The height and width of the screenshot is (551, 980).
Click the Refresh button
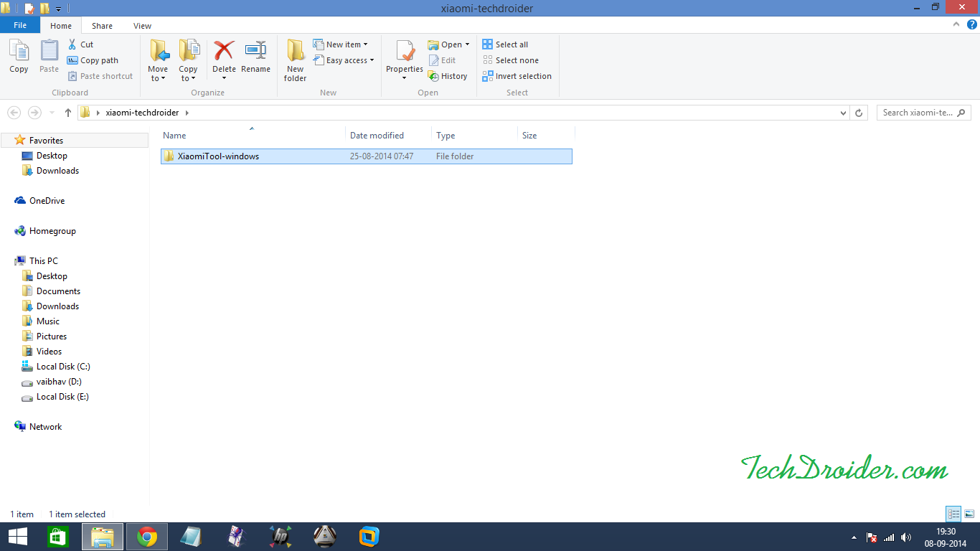click(859, 113)
